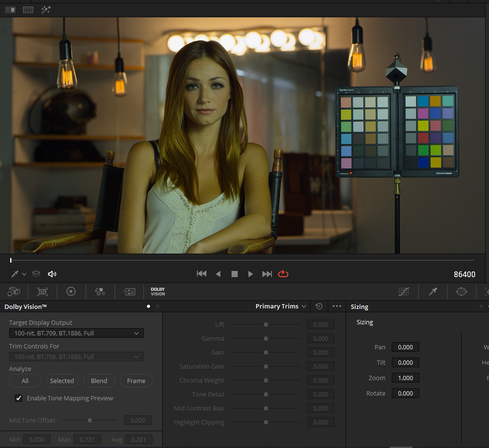
Task: Select the first Dolby Vision page dot
Action: coord(148,306)
